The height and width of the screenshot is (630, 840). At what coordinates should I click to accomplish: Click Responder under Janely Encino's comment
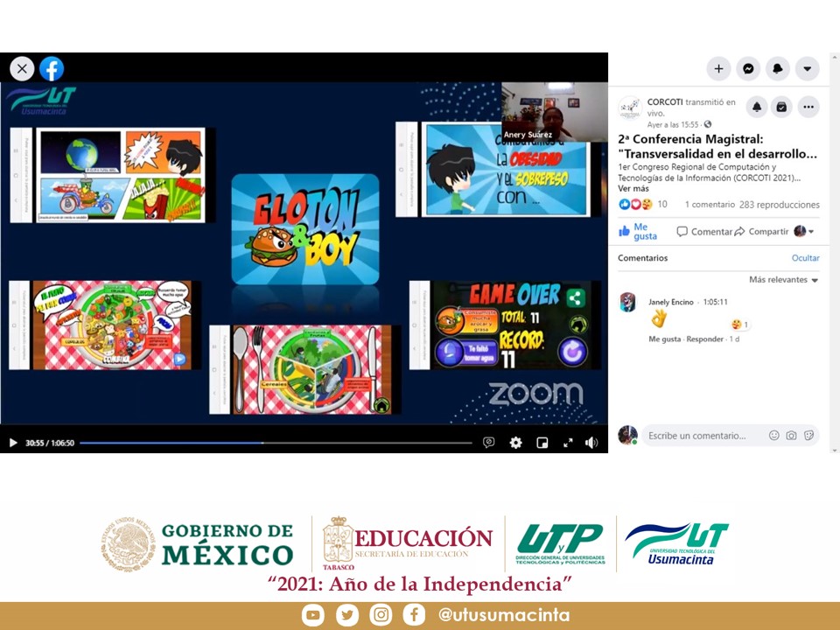point(704,339)
